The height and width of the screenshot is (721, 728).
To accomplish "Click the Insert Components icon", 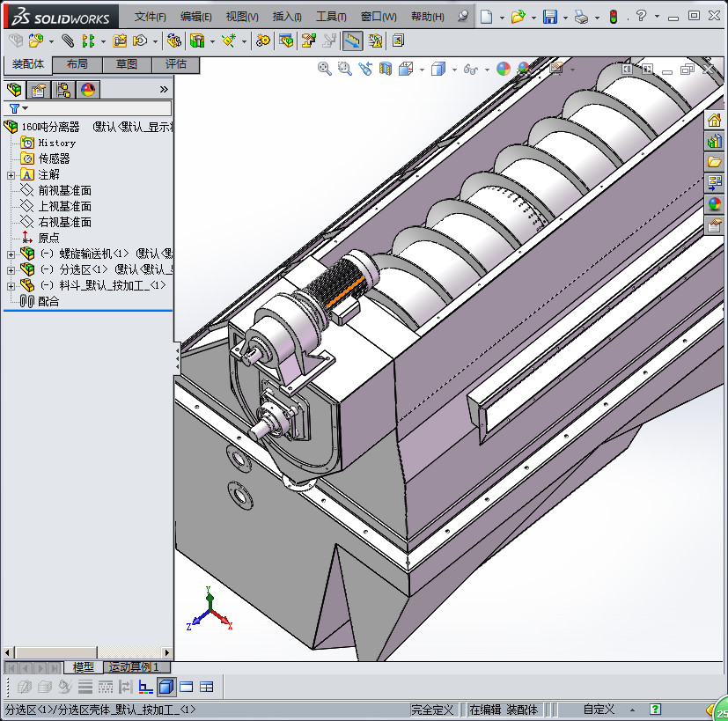I will [x=36, y=40].
